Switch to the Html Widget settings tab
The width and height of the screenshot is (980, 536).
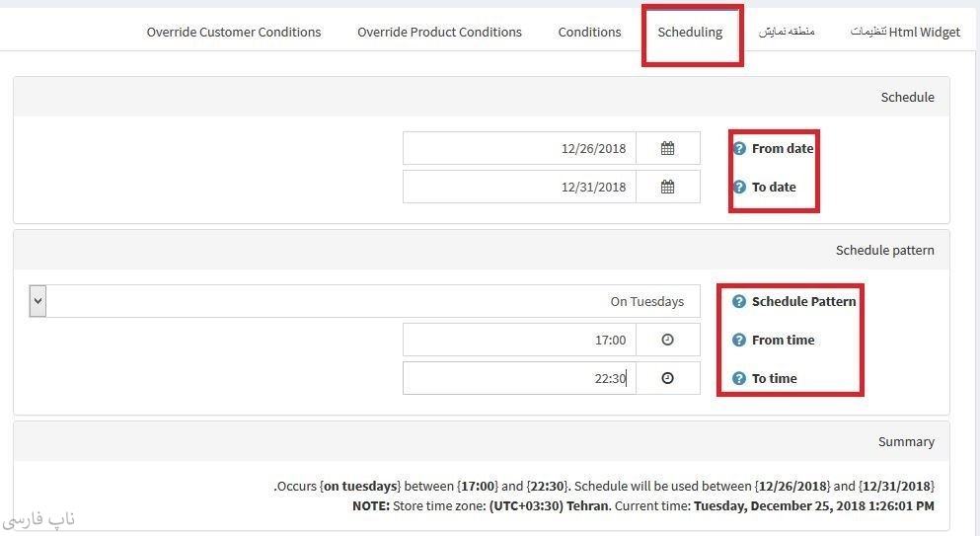click(x=905, y=32)
